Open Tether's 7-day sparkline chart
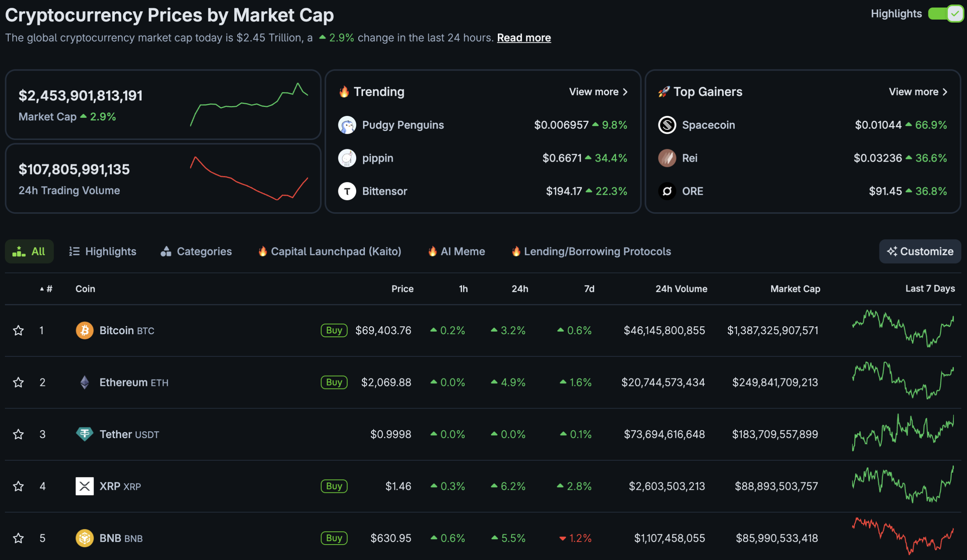Image resolution: width=967 pixels, height=560 pixels. click(x=903, y=433)
